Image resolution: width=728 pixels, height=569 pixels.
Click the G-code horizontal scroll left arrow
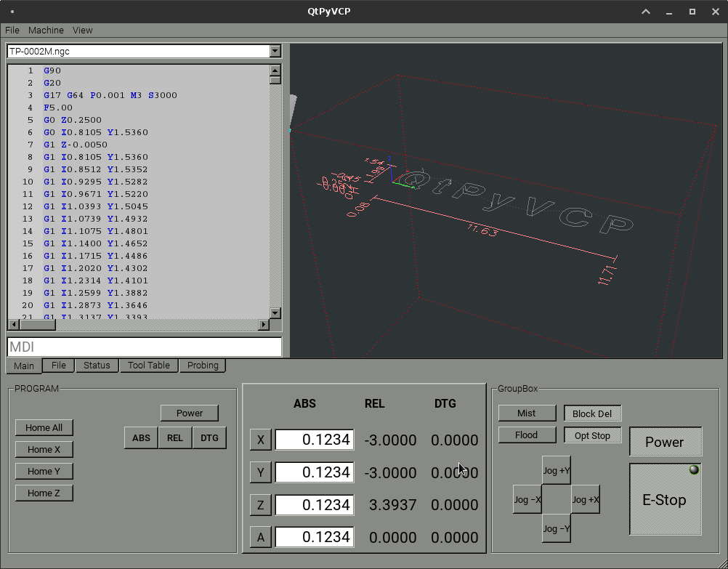pyautogui.click(x=14, y=324)
